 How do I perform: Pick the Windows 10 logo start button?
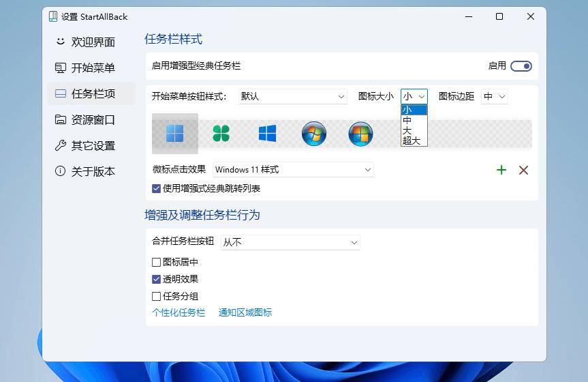point(267,134)
